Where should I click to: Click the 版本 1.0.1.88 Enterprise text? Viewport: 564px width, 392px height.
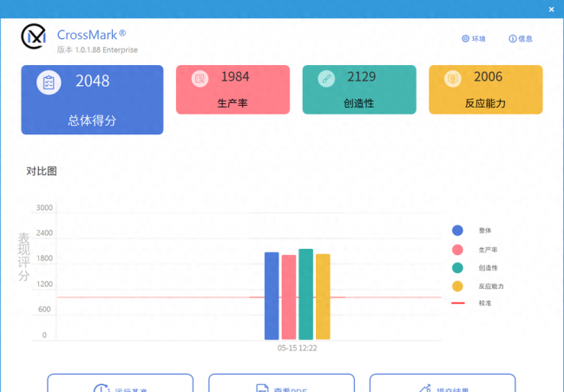click(97, 50)
